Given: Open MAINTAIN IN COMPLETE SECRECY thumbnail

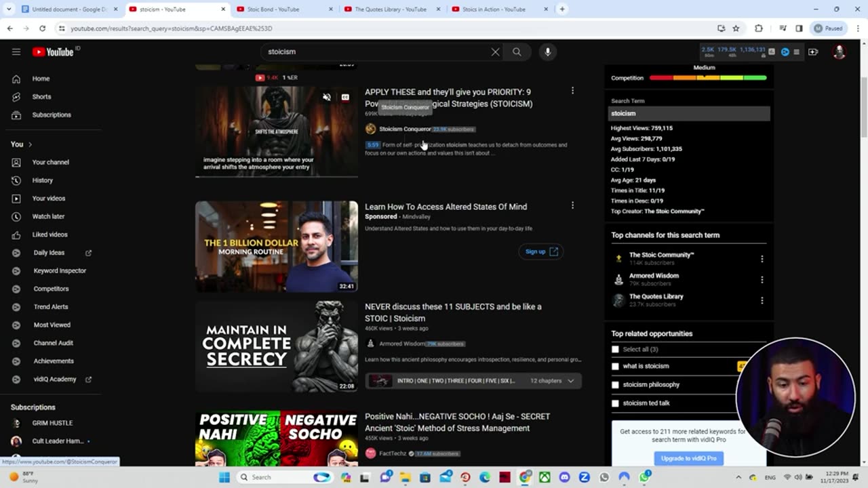Looking at the screenshot, I should (x=277, y=346).
